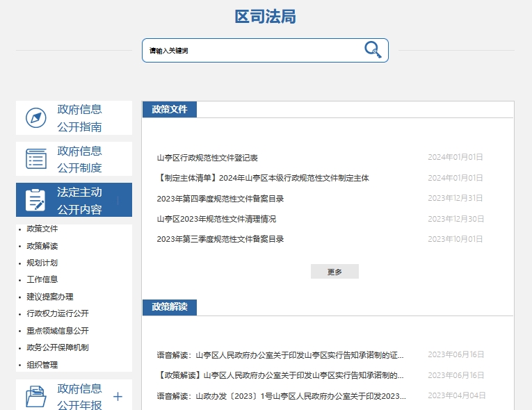Viewport: 532px width, 410px height.
Task: Click the 区司法局 page title
Action: pos(266,16)
